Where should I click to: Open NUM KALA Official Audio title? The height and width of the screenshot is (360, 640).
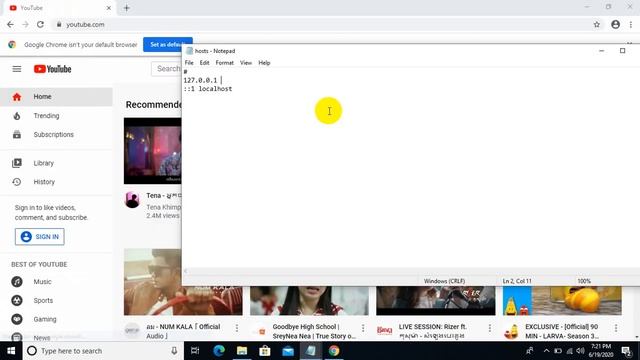(183, 331)
